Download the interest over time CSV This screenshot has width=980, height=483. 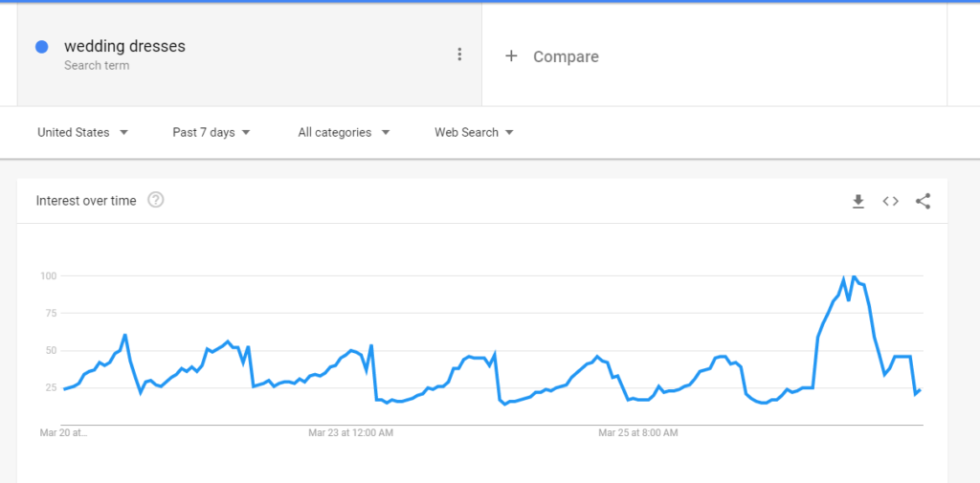click(858, 201)
